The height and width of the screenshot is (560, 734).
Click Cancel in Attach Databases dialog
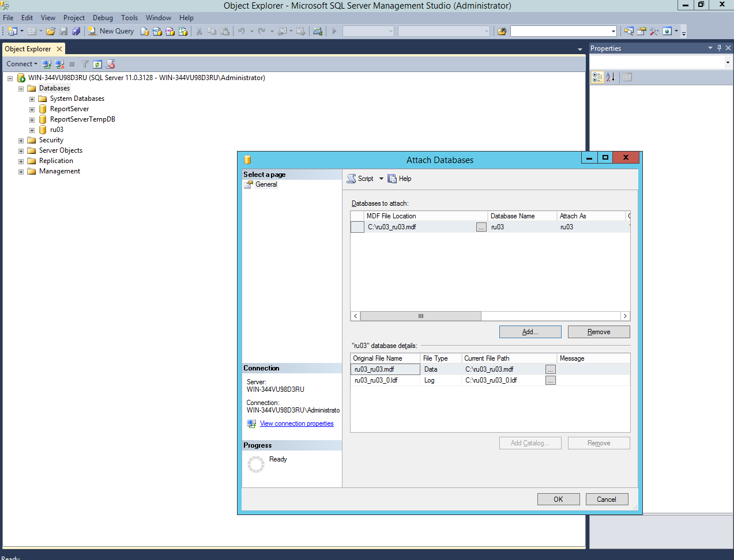[607, 500]
